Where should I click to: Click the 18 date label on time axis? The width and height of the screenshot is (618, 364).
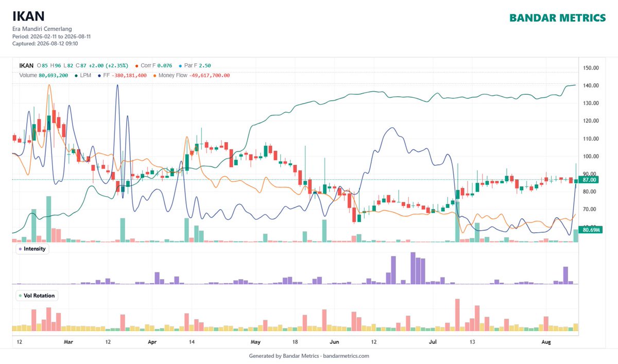point(295,341)
